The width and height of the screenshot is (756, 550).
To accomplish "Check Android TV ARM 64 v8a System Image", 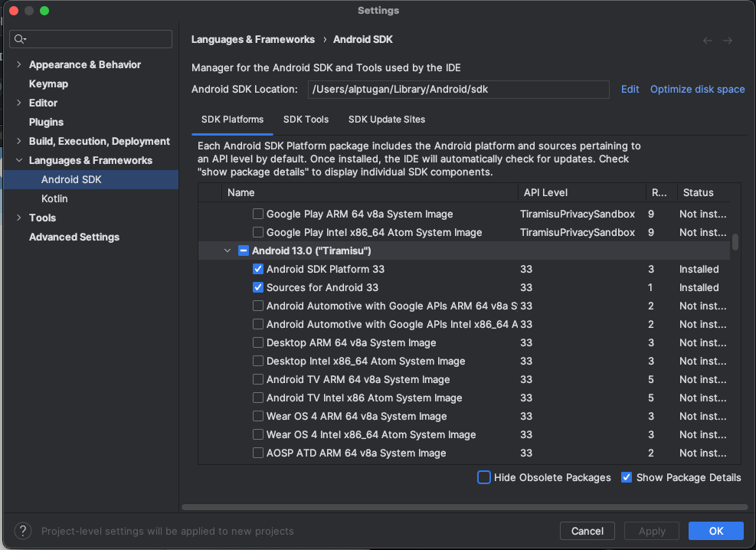I will 258,379.
